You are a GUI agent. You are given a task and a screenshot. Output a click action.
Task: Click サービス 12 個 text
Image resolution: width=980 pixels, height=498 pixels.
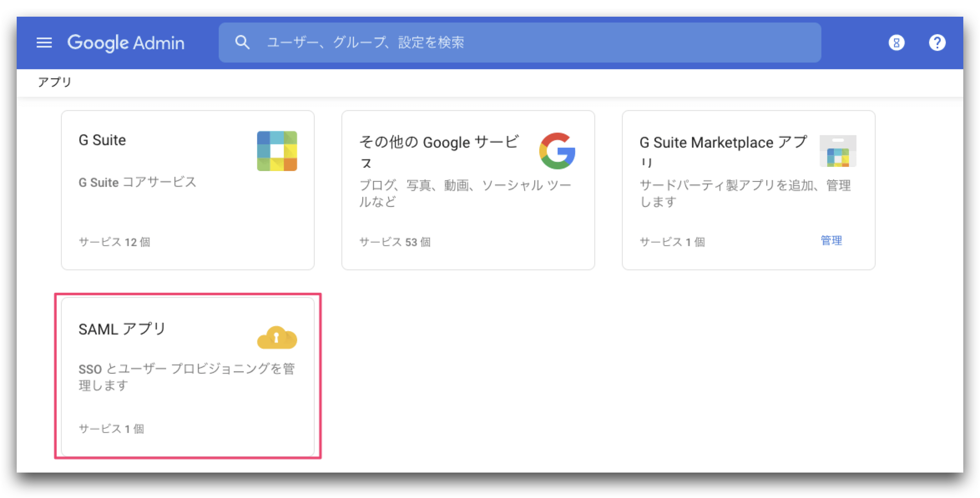(x=114, y=242)
